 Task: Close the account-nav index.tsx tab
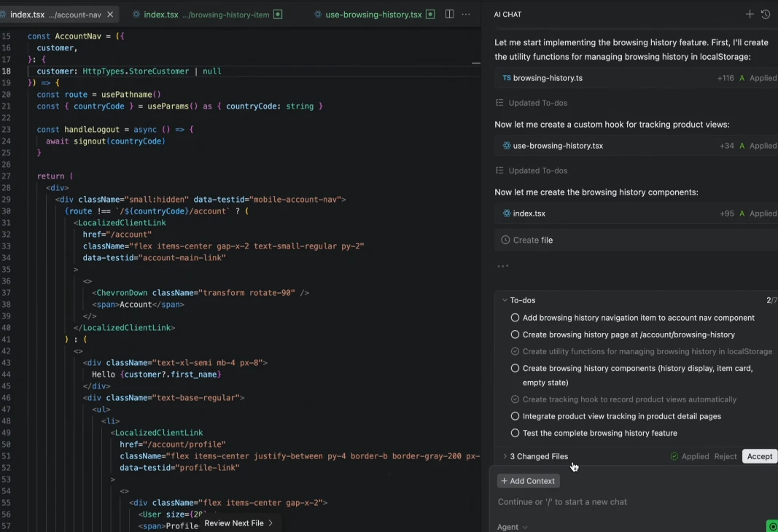(x=110, y=15)
